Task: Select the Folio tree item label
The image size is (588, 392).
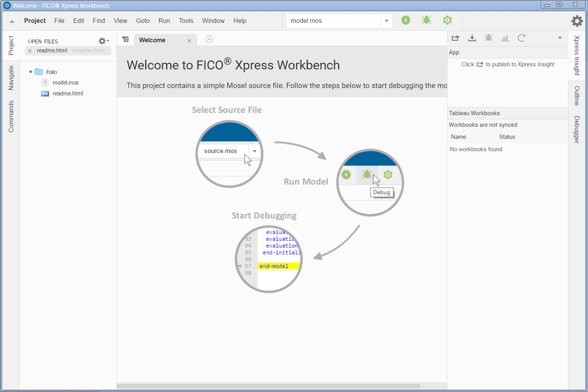Action: point(52,72)
